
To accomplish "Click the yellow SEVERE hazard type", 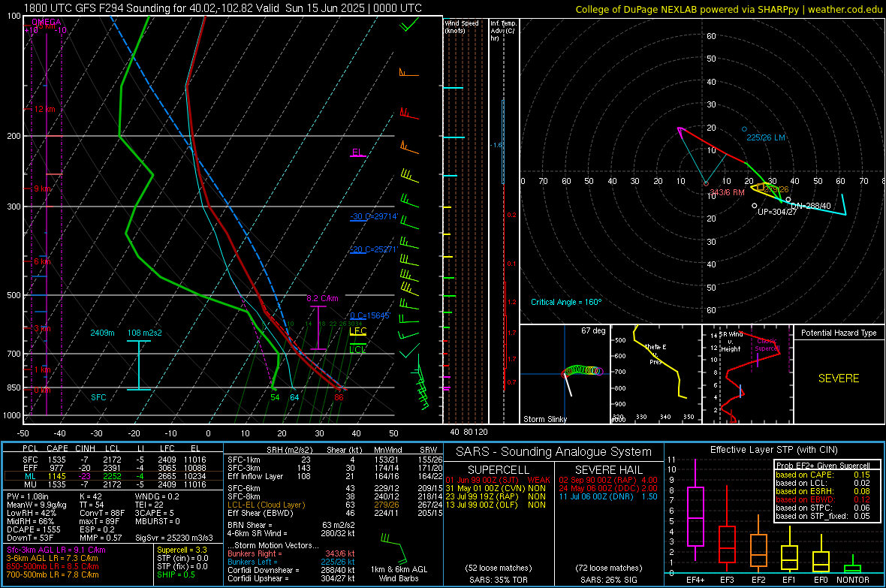I will 839,378.
